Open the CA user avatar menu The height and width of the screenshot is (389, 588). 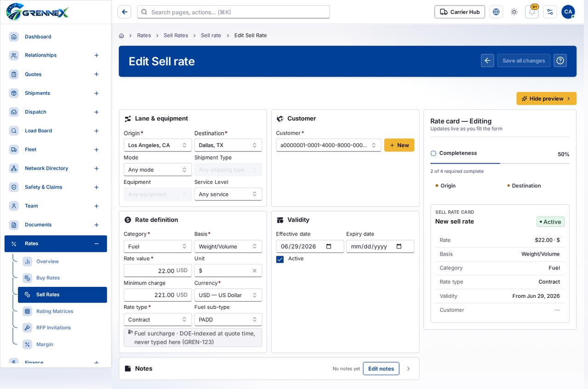pyautogui.click(x=568, y=12)
